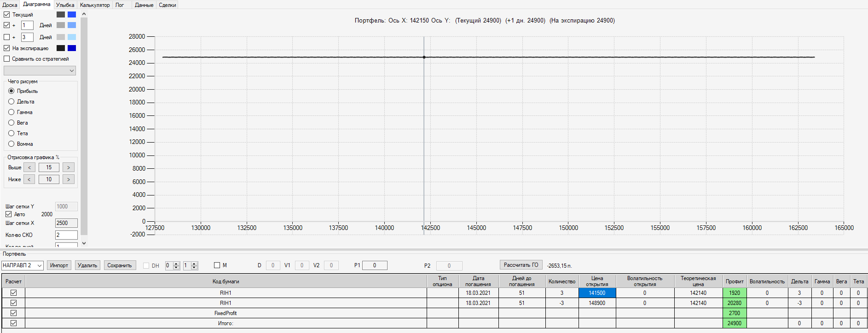The height and width of the screenshot is (333, 868).
Task: Click the Удалить button
Action: pyautogui.click(x=87, y=265)
